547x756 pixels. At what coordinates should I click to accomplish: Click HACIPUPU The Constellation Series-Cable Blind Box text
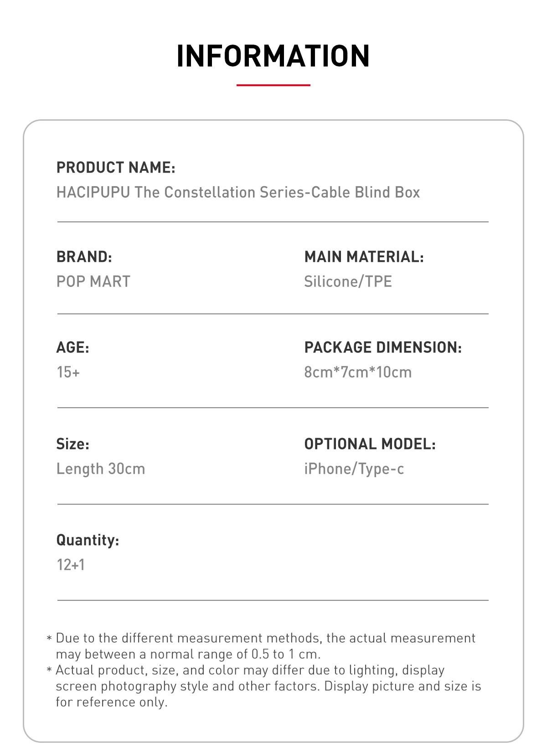[238, 192]
